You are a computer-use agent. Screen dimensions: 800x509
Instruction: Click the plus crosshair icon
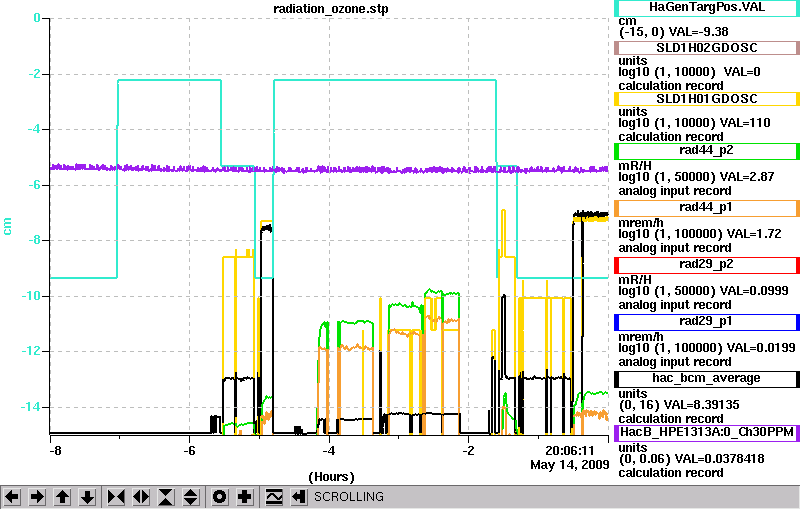tap(245, 497)
